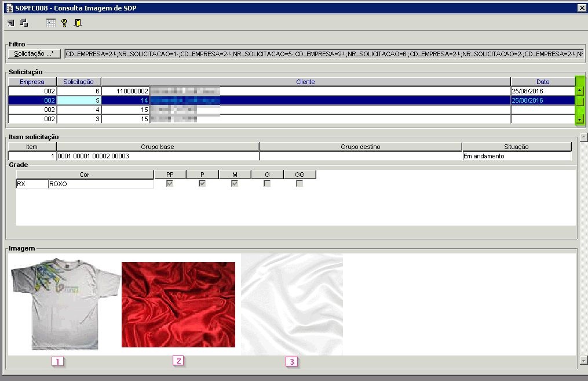The image size is (588, 381).
Task: Click Grupo destino column header
Action: tap(360, 147)
